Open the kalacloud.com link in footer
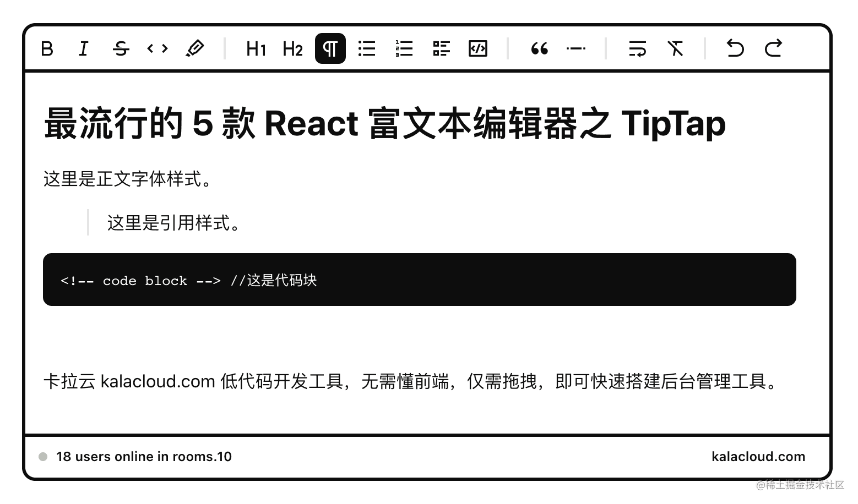858x504 pixels. 758,456
